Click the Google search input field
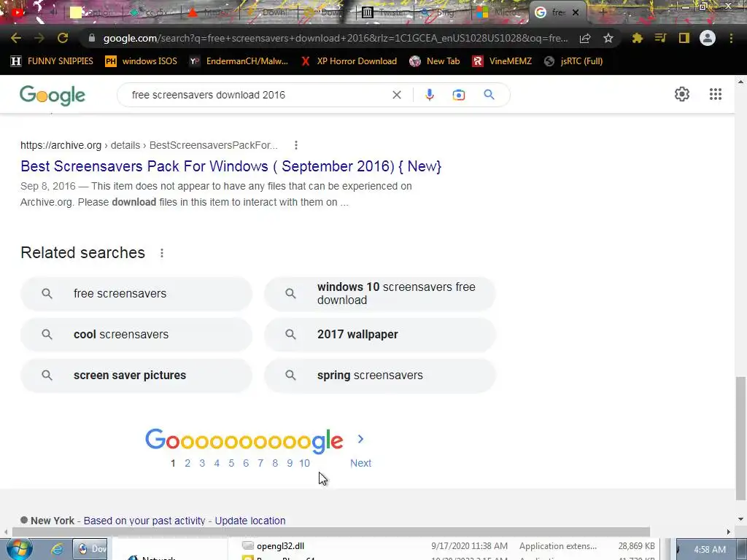The width and height of the screenshot is (747, 560). tap(258, 95)
